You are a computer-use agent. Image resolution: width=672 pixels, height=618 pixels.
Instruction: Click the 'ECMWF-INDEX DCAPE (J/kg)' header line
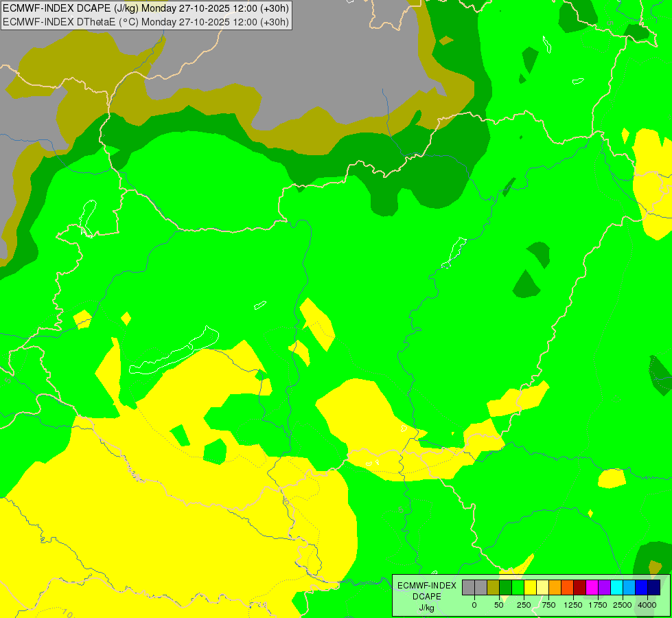pyautogui.click(x=146, y=8)
